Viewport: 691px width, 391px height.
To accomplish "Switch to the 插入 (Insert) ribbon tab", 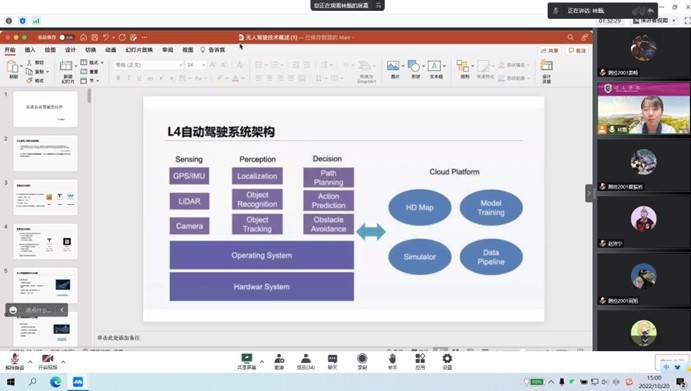I will (x=30, y=50).
